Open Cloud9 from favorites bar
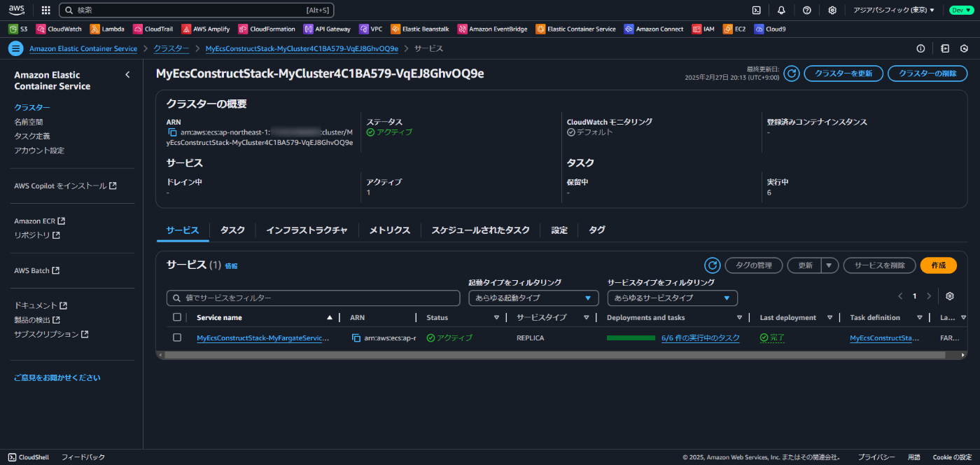The height and width of the screenshot is (465, 980). click(x=770, y=29)
